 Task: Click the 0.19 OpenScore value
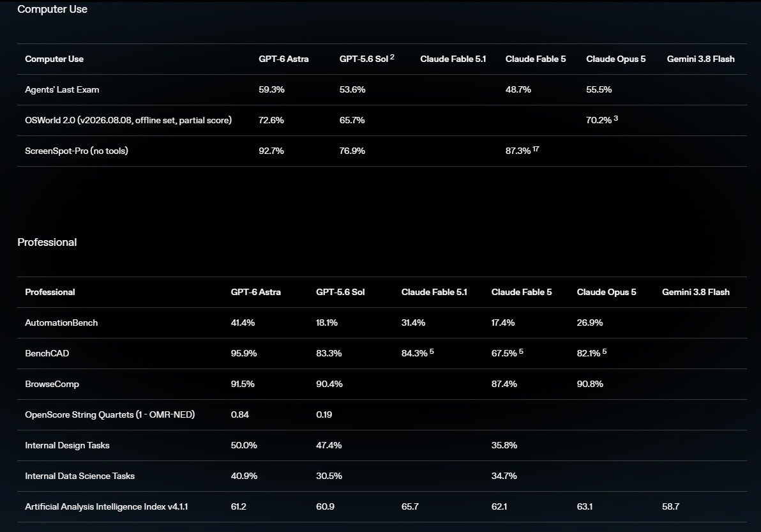pyautogui.click(x=324, y=414)
